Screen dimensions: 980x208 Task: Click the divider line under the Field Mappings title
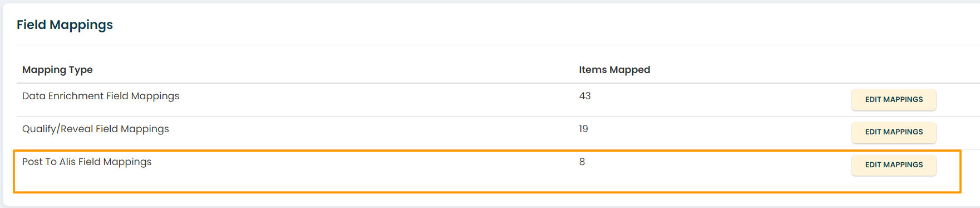(498, 45)
